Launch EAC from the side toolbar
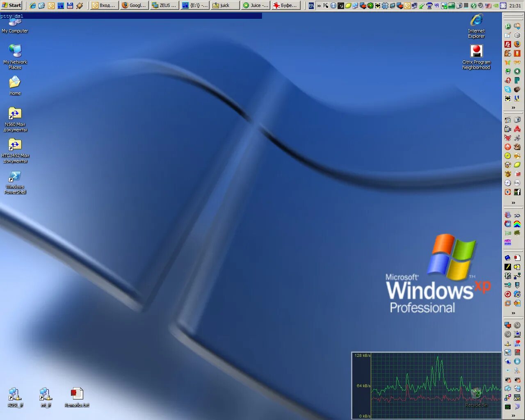This screenshot has height=420, width=525. coord(517,183)
